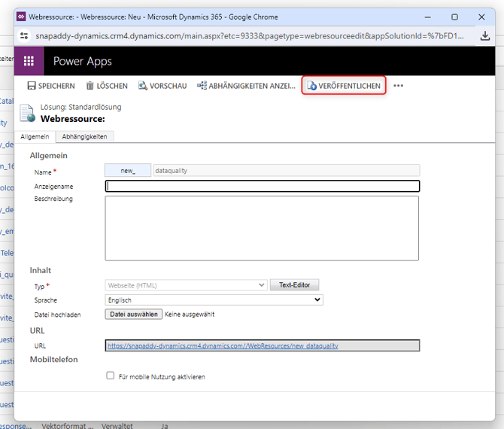Enable the mobile usage checkbox

click(111, 376)
